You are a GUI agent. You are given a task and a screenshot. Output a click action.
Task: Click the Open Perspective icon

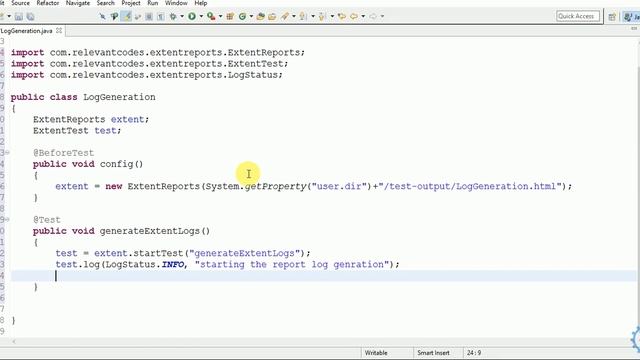pyautogui.click(x=612, y=16)
